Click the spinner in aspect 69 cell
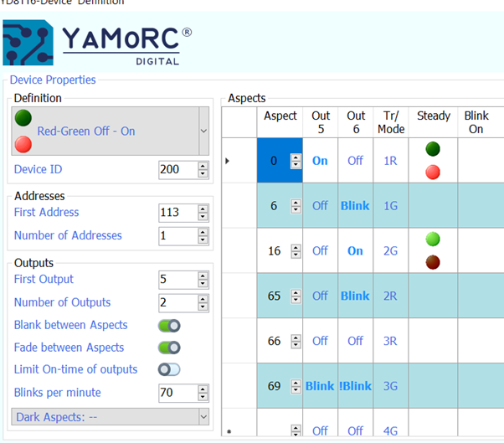Viewport: 504px width, 443px height. (296, 386)
